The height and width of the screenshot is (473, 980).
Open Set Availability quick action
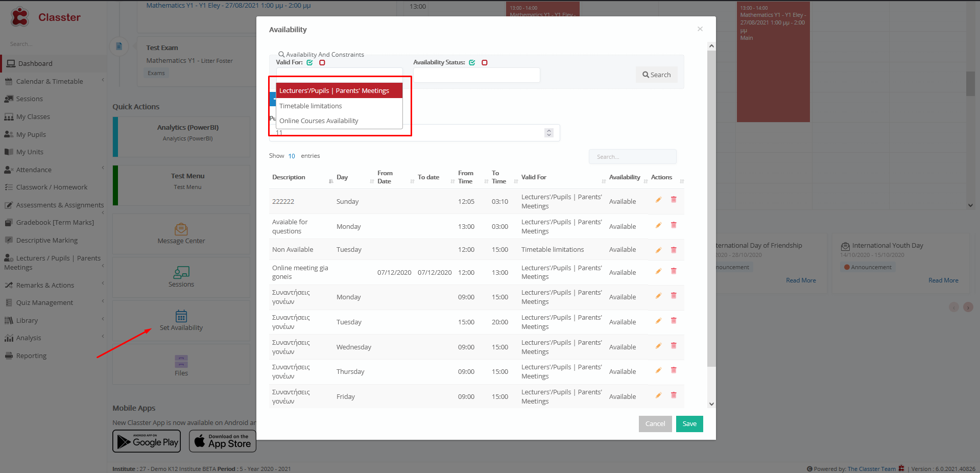coord(181,321)
